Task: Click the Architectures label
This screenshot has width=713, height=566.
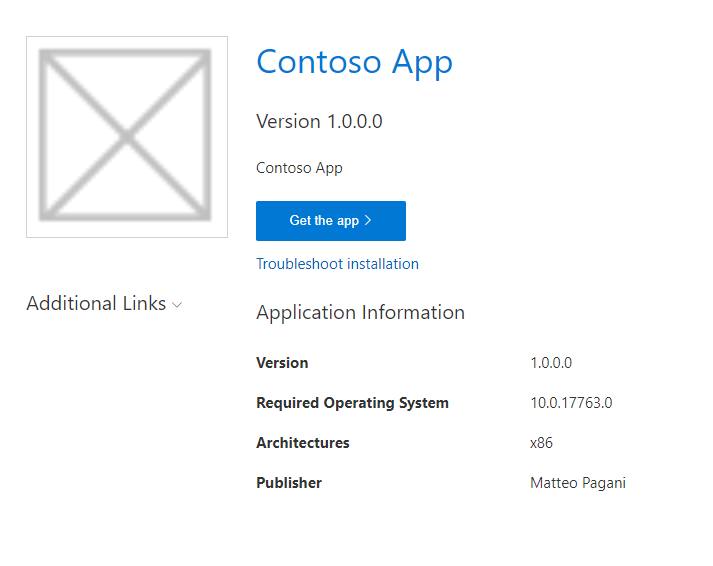Action: (x=303, y=443)
